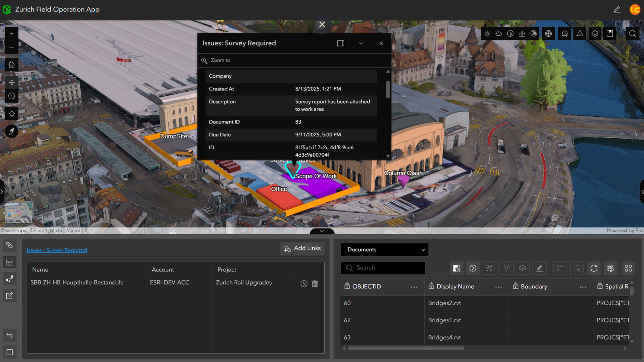The image size is (644, 362).
Task: Open the daylight settings tool
Action: point(487,33)
